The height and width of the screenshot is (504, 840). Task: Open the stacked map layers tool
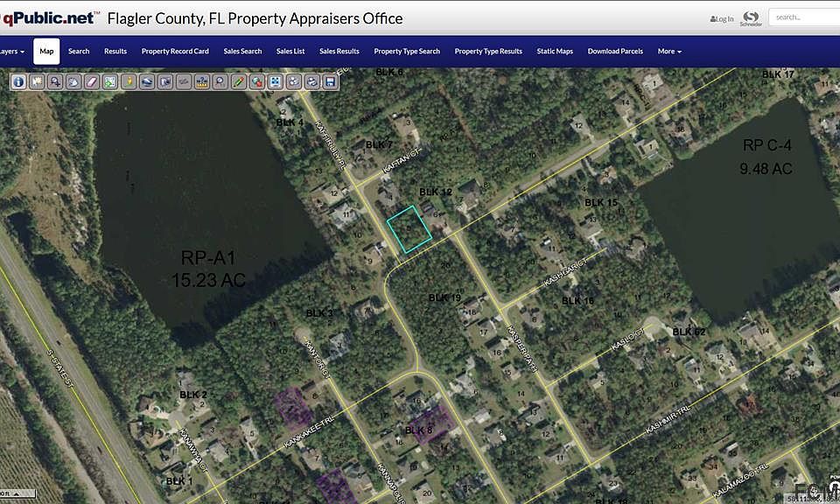[x=147, y=81]
